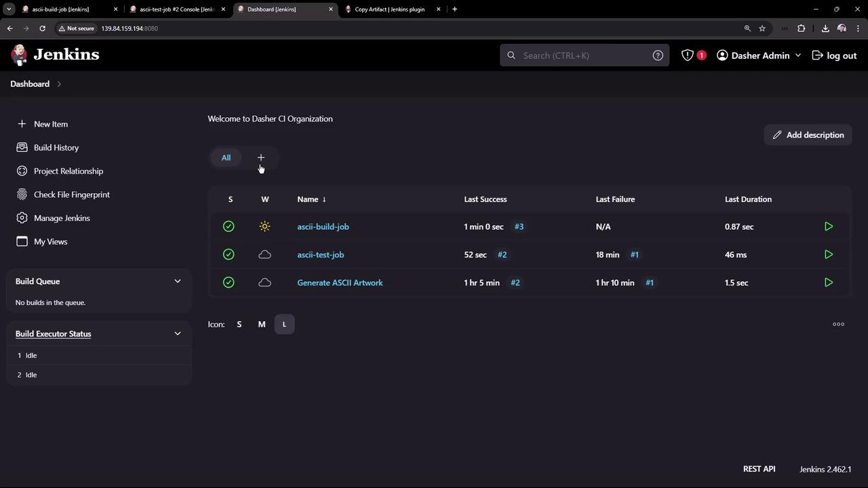Close the Dashboard [Jenkins] browser tab
The height and width of the screenshot is (488, 868).
coord(331,9)
